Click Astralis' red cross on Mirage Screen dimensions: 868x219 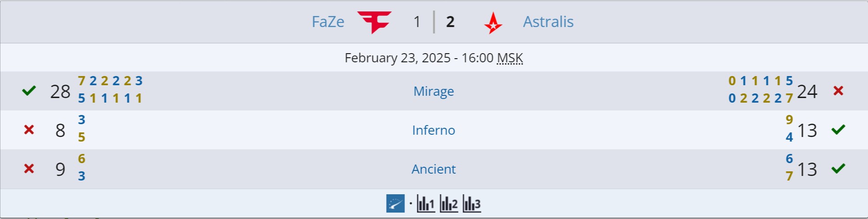pos(838,91)
